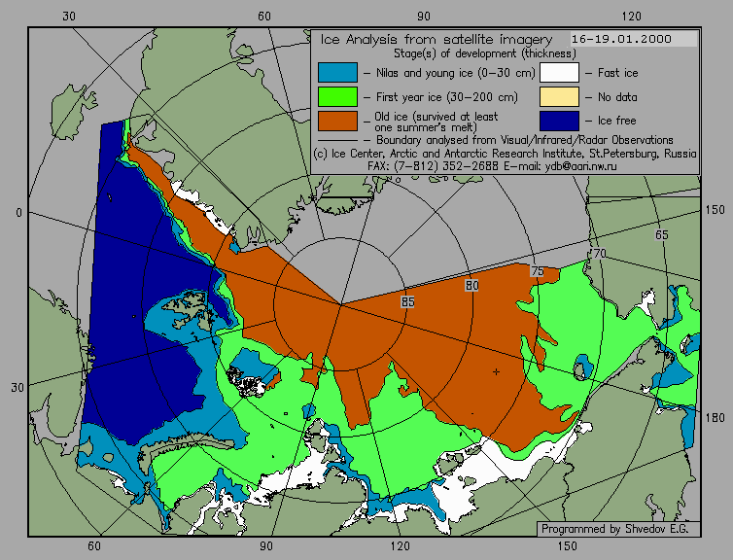Select the No data yellow swatch
Screen dimensions: 733x560
[x=559, y=97]
